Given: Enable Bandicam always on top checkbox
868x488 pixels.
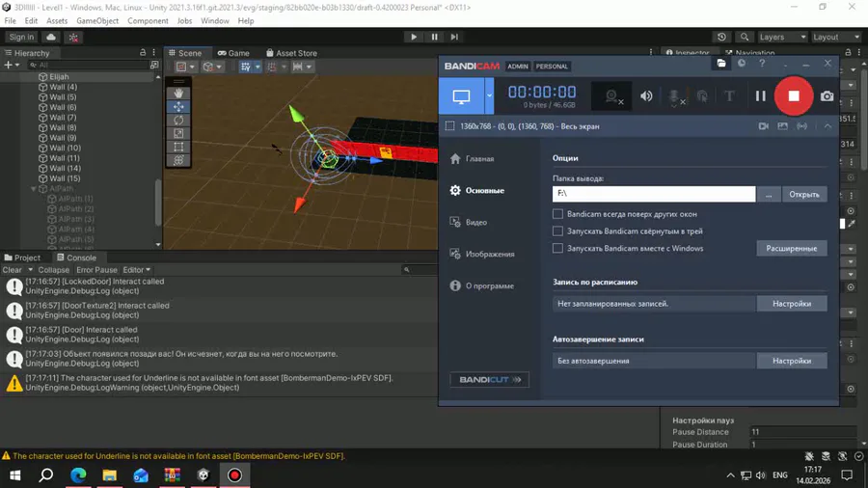Looking at the screenshot, I should [557, 213].
